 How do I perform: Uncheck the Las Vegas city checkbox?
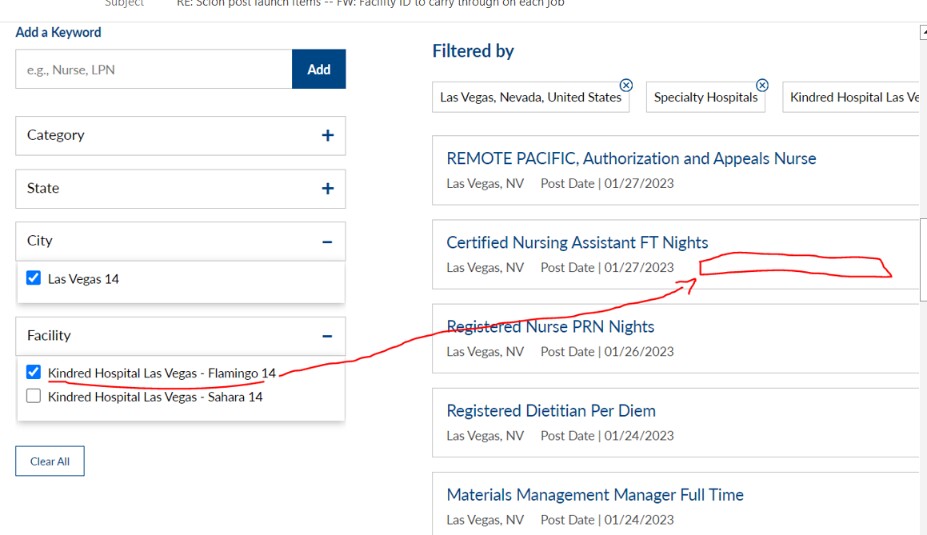click(x=34, y=279)
